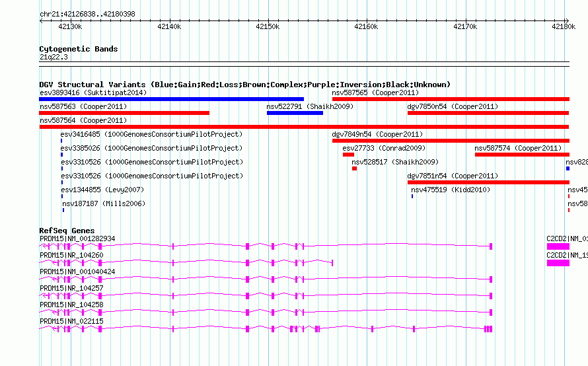Open the nsv587564 (Cooper2011) variant label

[83, 120]
